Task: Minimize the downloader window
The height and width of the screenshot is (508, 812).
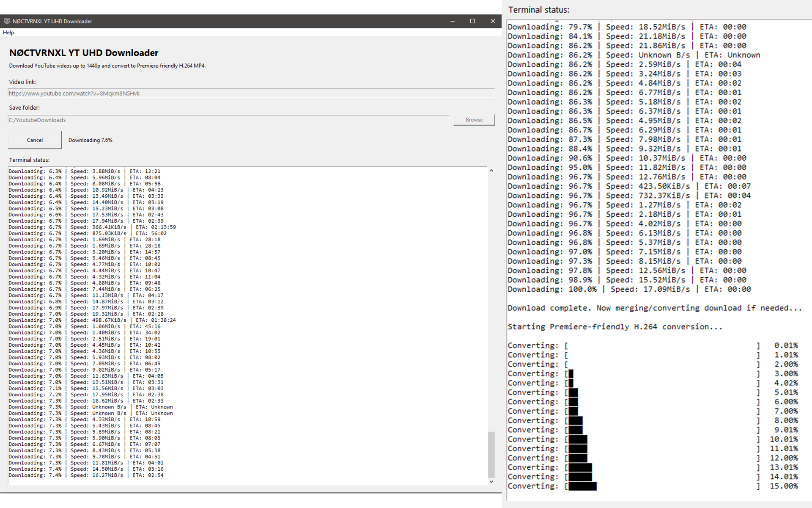Action: coord(453,21)
